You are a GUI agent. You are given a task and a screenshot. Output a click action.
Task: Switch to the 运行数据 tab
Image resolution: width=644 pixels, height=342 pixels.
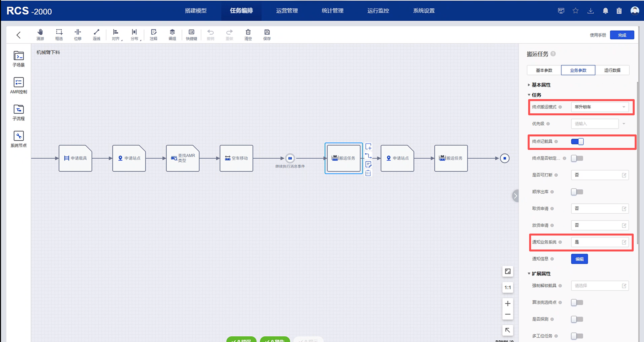pos(612,70)
